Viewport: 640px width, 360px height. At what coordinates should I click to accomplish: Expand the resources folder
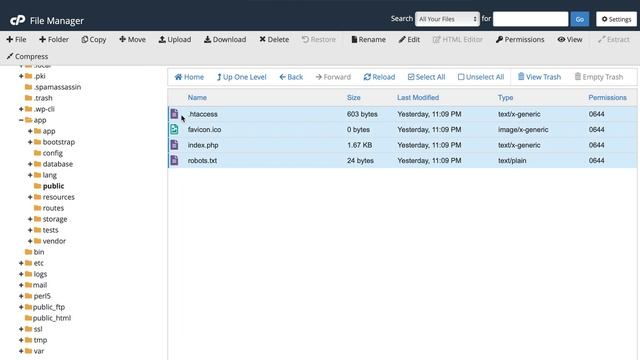tap(30, 197)
